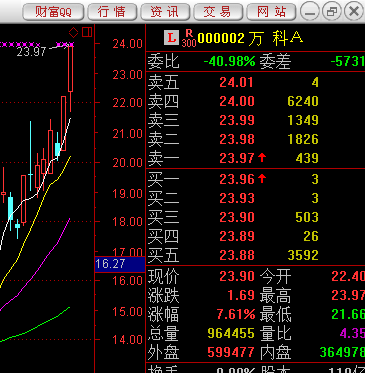Screen dimensions: 365x373
Task: Click the red up arrow next to 卖一 price
Action: tap(262, 157)
